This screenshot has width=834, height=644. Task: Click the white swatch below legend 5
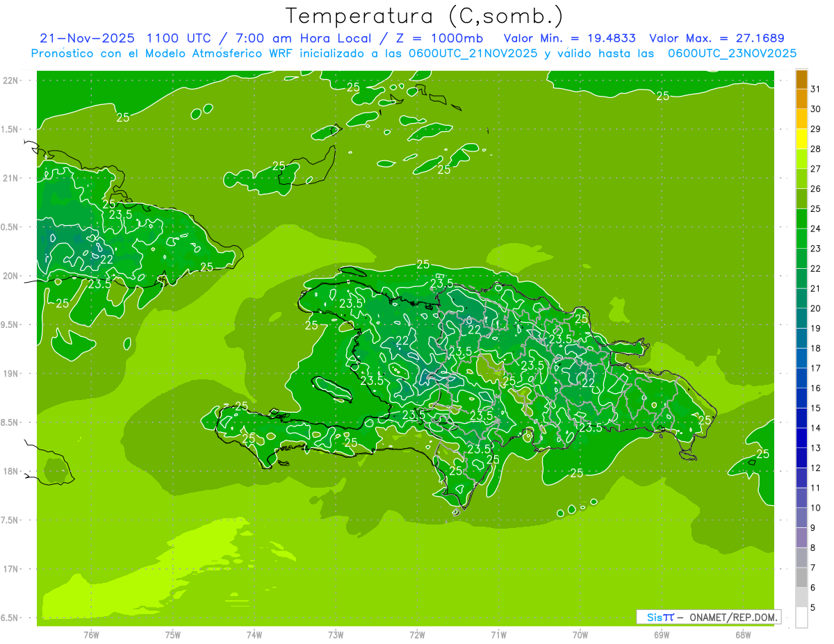[801, 618]
